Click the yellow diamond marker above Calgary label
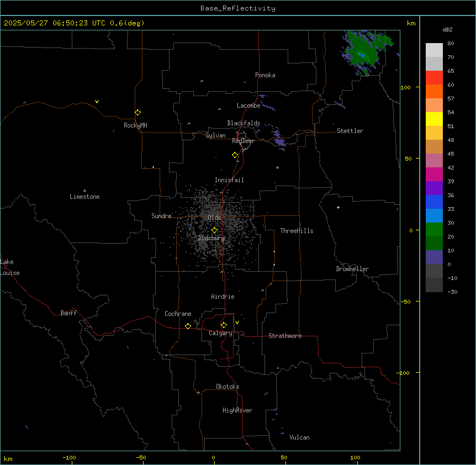Screen dimensions: 476x465 click(x=224, y=325)
